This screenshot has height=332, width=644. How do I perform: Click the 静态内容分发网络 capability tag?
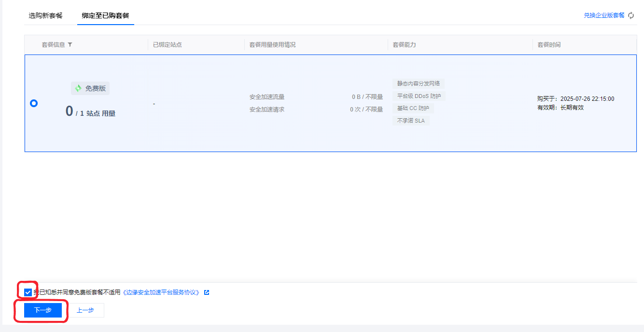click(x=419, y=83)
